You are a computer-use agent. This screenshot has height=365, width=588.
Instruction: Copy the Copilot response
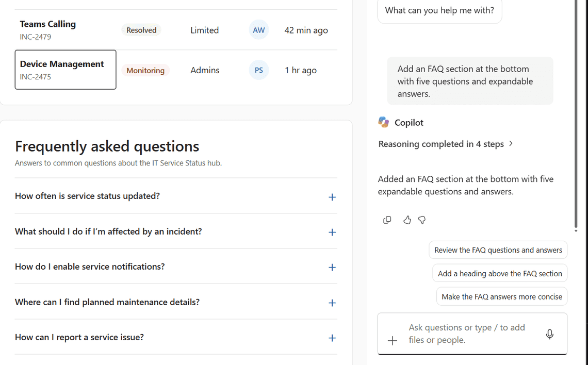coord(387,220)
